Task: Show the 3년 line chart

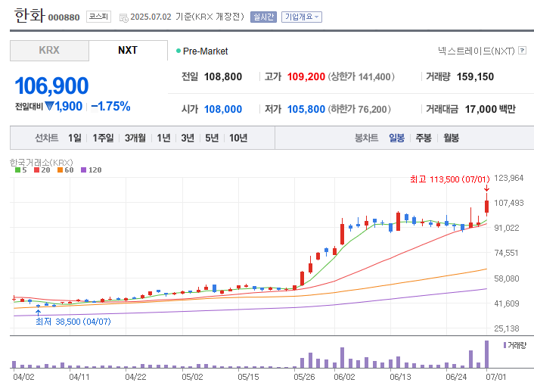Action: pyautogui.click(x=188, y=138)
